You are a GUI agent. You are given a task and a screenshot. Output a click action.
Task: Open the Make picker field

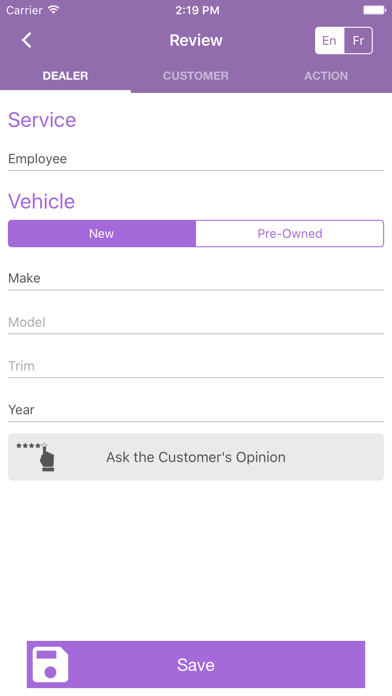[196, 278]
